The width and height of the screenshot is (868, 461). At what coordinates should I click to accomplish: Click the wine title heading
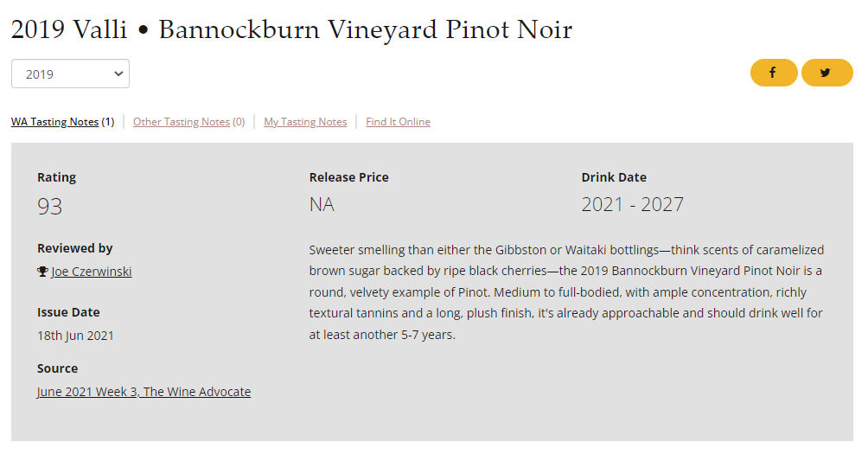pyautogui.click(x=291, y=29)
